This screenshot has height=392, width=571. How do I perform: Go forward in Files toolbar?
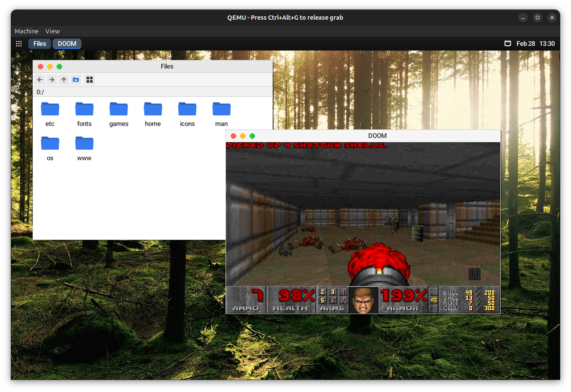pos(52,80)
